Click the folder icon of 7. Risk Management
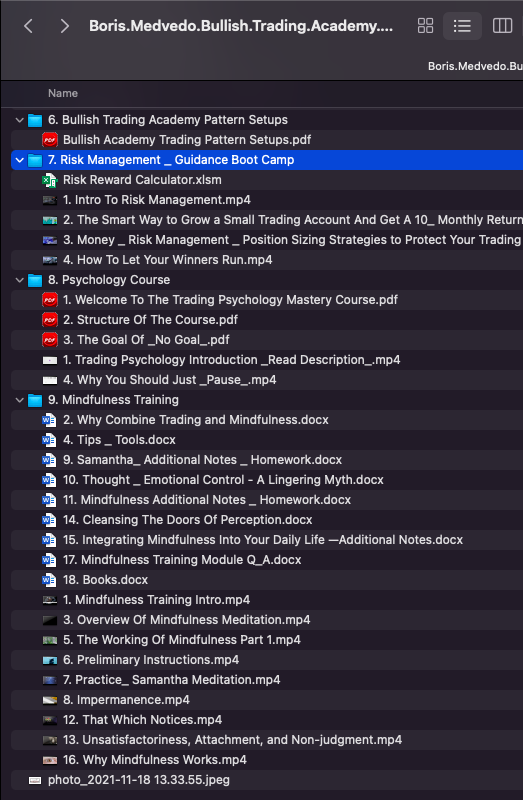The image size is (523, 800). pos(35,160)
